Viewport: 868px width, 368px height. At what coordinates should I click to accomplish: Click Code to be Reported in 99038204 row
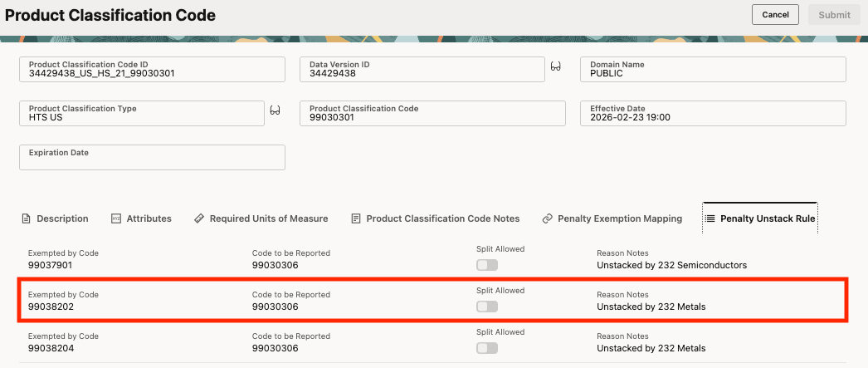tap(276, 349)
